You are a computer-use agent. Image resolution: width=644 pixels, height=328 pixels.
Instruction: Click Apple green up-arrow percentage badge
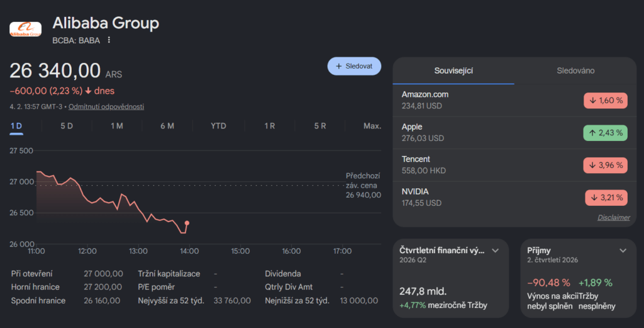click(606, 133)
